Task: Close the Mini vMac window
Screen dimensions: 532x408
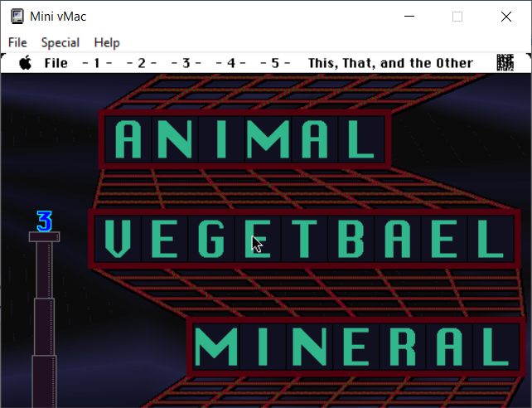Action: 505,17
